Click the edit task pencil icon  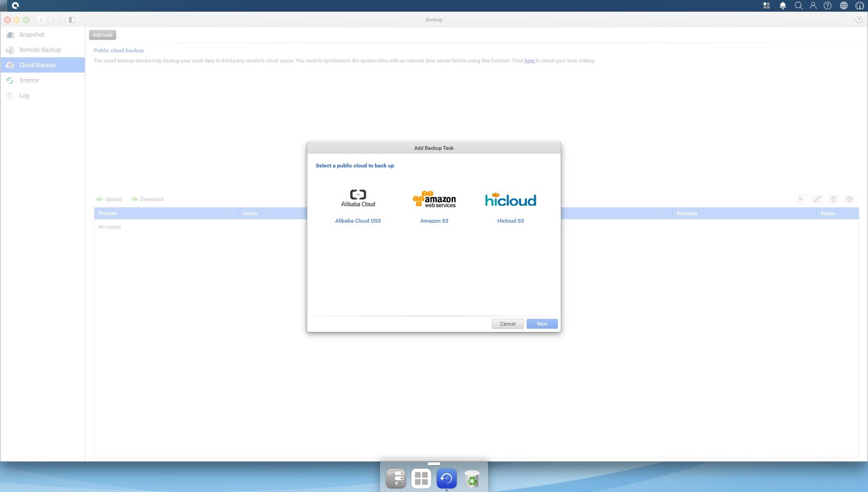point(817,199)
